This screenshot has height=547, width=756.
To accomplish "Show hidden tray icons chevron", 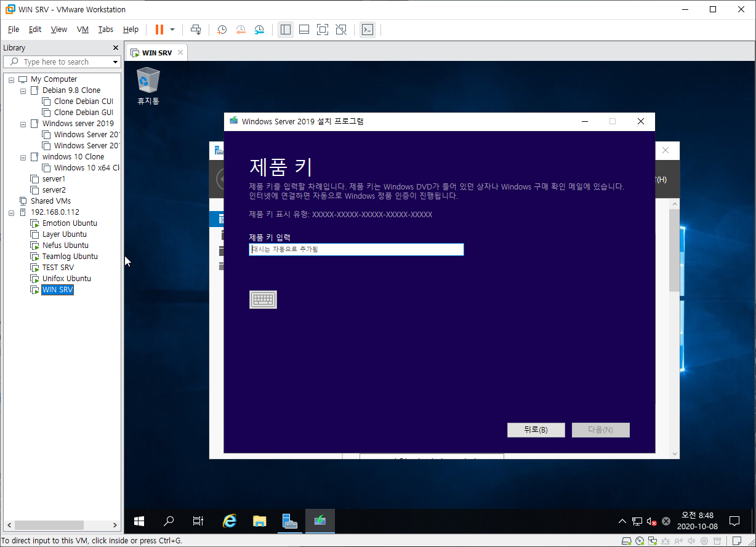I will tap(622, 522).
